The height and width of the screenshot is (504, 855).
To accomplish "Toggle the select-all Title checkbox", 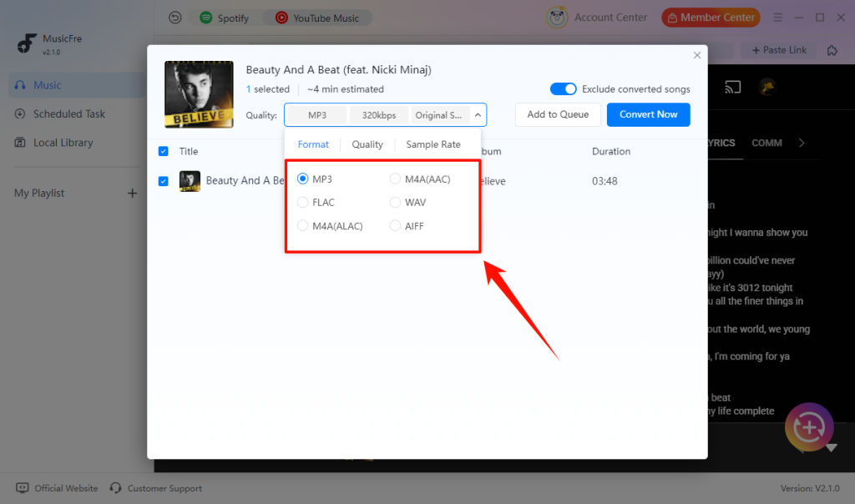I will pyautogui.click(x=163, y=151).
